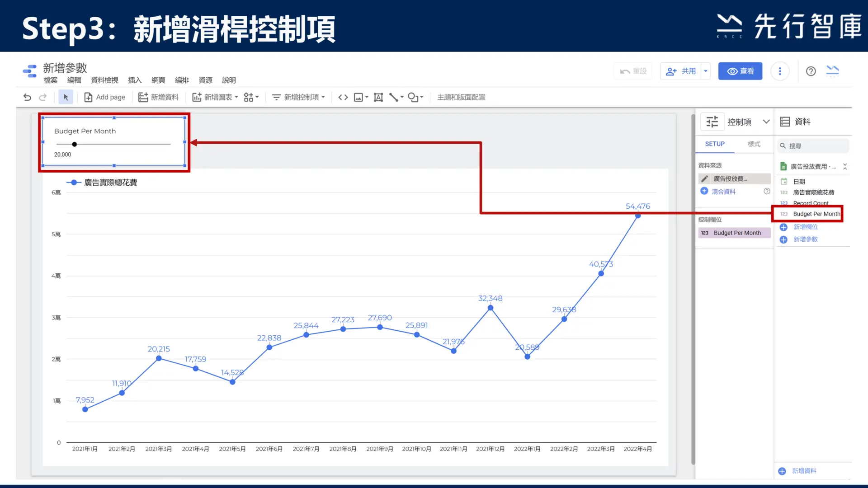The width and height of the screenshot is (868, 488).
Task: Open the line tool dropdown
Action: point(396,97)
